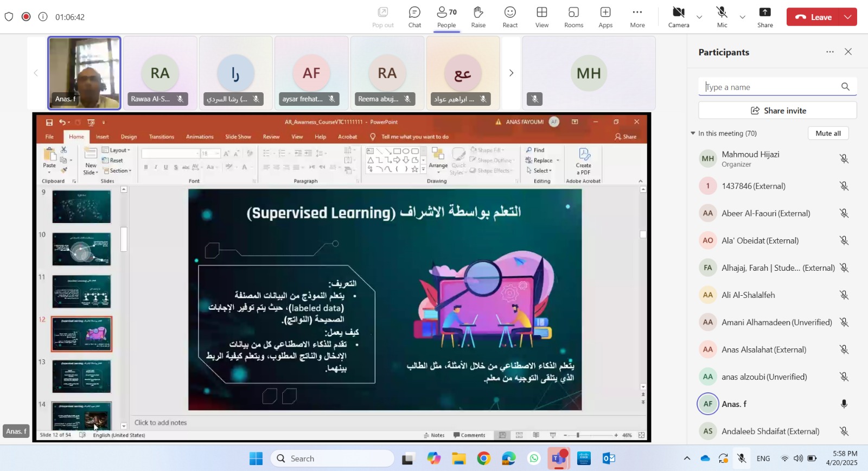Open the PowerPoint File menu
This screenshot has width=868, height=471.
pyautogui.click(x=49, y=137)
